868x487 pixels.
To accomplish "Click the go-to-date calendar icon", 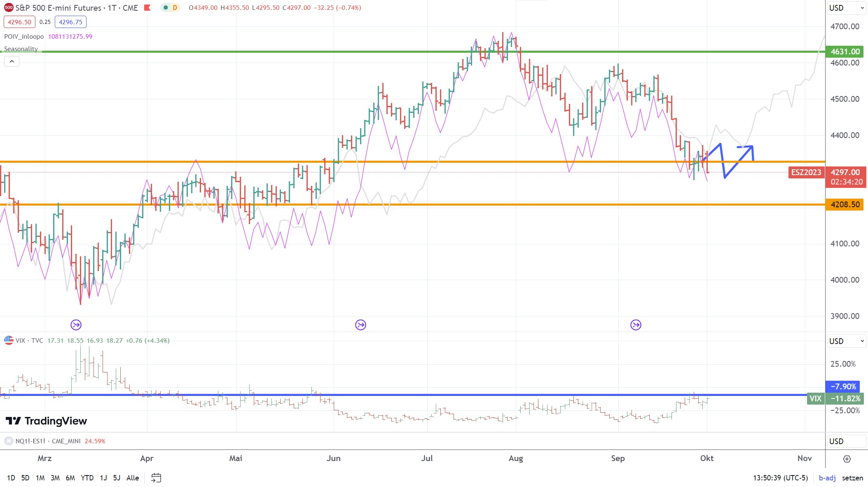I will coord(156,478).
